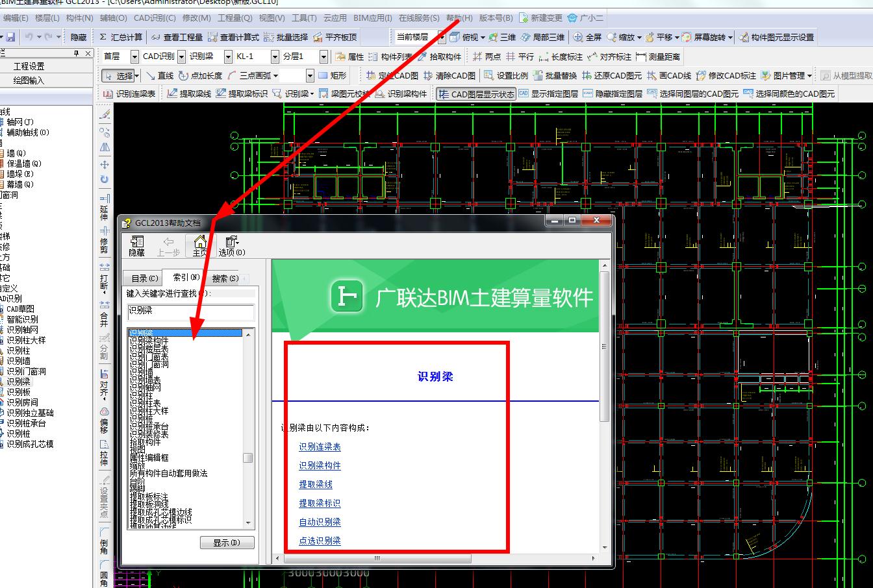Click 属性 properties tool
This screenshot has height=588, width=873.
[350, 56]
